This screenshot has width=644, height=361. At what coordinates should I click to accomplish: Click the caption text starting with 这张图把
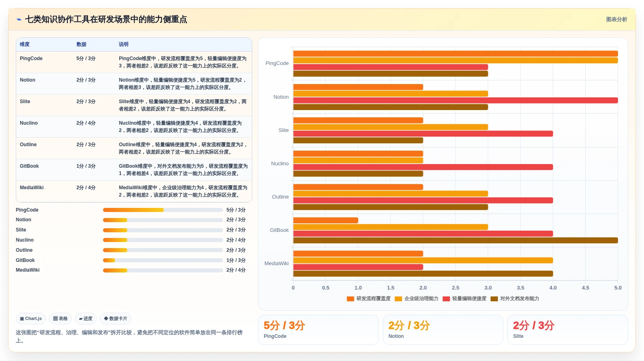pyautogui.click(x=129, y=337)
